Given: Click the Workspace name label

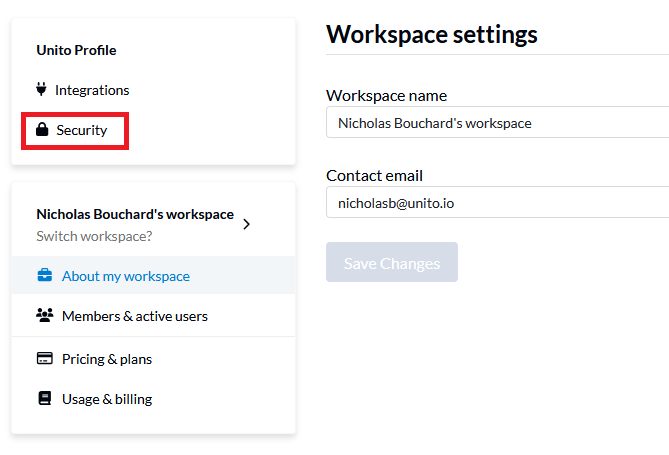Looking at the screenshot, I should click(387, 96).
